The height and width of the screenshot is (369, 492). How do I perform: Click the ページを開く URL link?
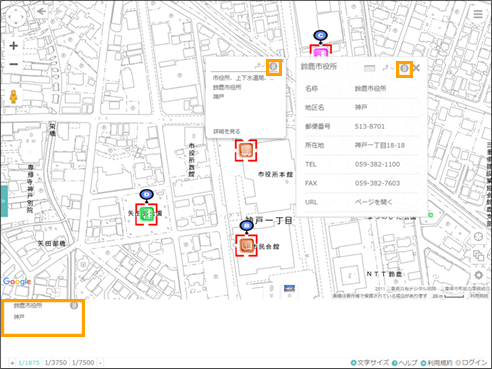pyautogui.click(x=374, y=202)
